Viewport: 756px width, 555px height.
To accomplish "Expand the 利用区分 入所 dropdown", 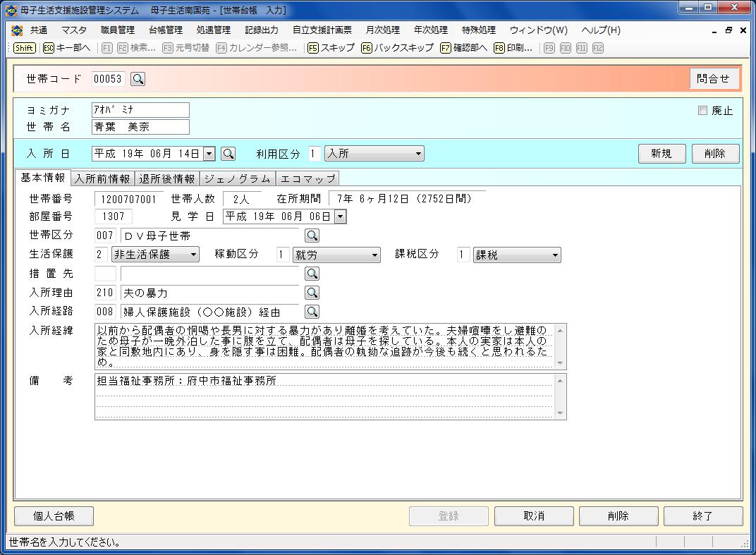I will pyautogui.click(x=418, y=154).
